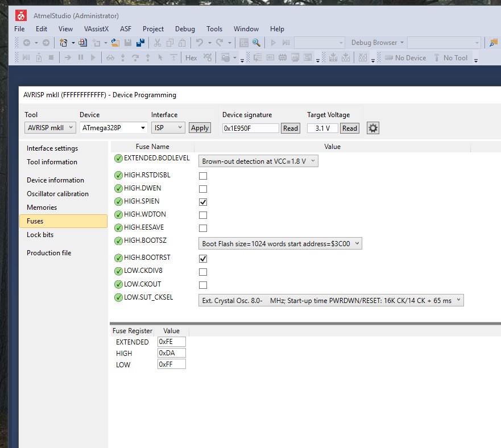501x448 pixels.
Task: Click the Step Out arrow icon
Action: (148, 58)
